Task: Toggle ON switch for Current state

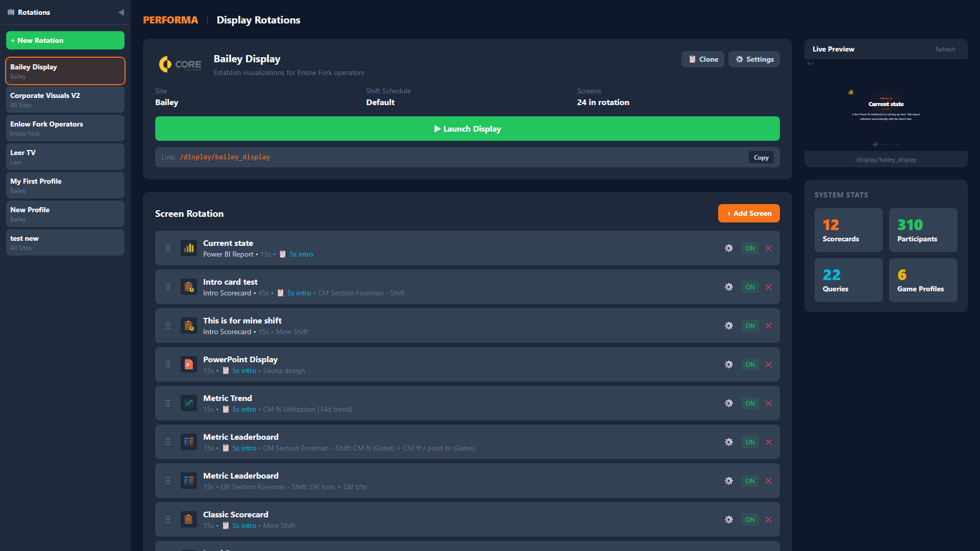Action: click(750, 248)
